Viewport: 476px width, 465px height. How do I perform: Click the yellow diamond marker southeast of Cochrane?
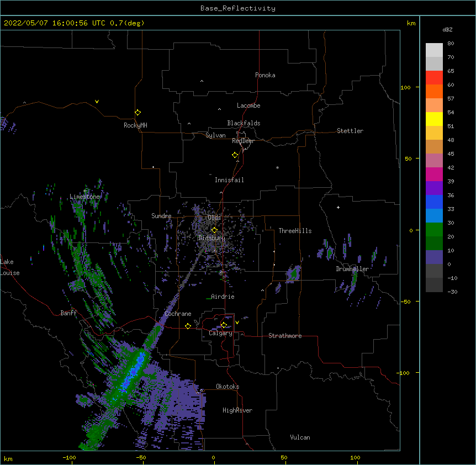(x=188, y=326)
